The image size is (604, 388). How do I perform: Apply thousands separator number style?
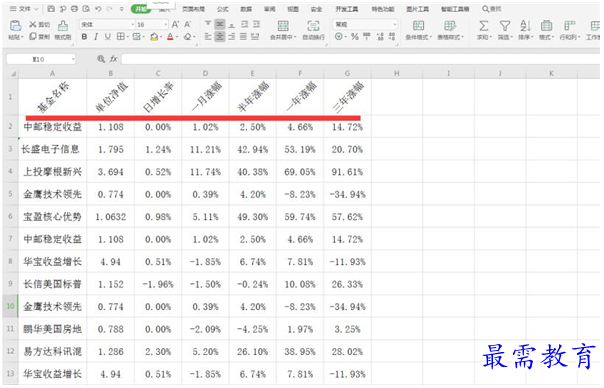click(x=367, y=37)
